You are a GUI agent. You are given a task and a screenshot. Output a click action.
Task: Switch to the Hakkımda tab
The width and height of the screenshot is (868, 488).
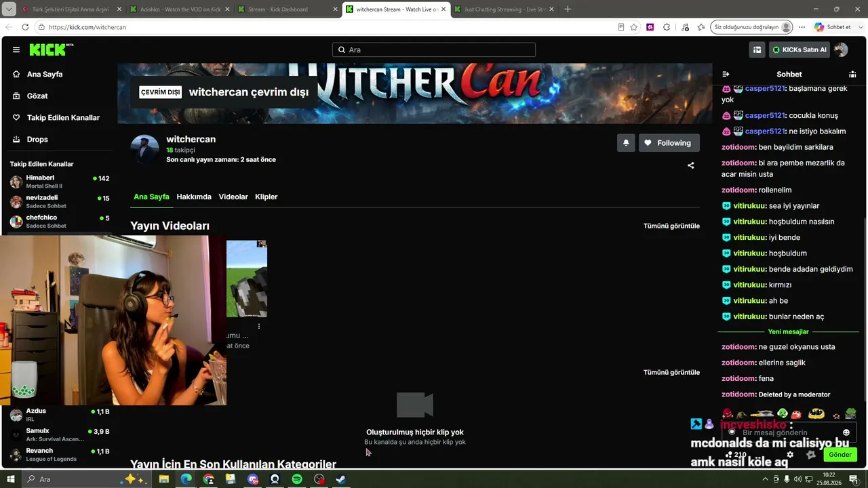coord(194,197)
